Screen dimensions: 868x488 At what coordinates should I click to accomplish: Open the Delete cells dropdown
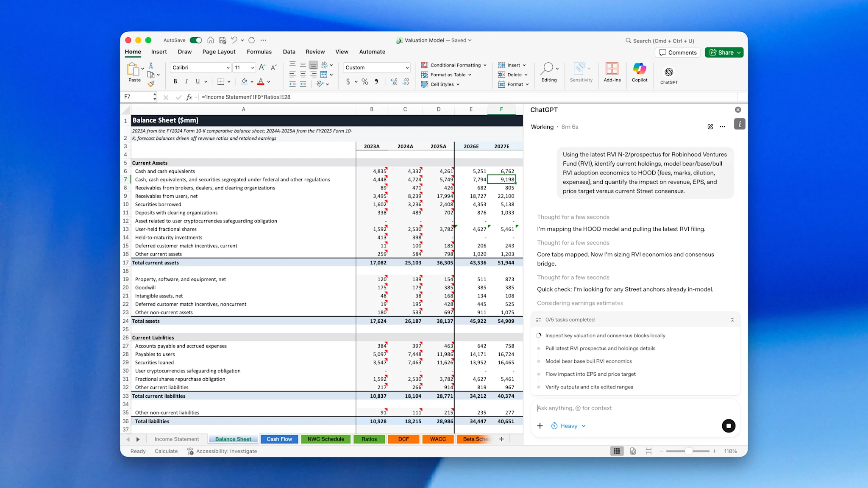(513, 75)
